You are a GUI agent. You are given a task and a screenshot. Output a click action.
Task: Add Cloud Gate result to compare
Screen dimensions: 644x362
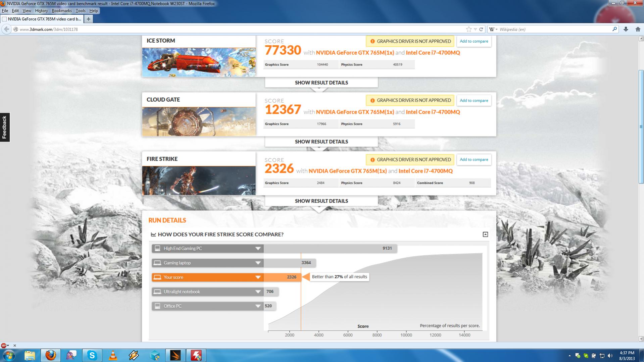tap(474, 101)
